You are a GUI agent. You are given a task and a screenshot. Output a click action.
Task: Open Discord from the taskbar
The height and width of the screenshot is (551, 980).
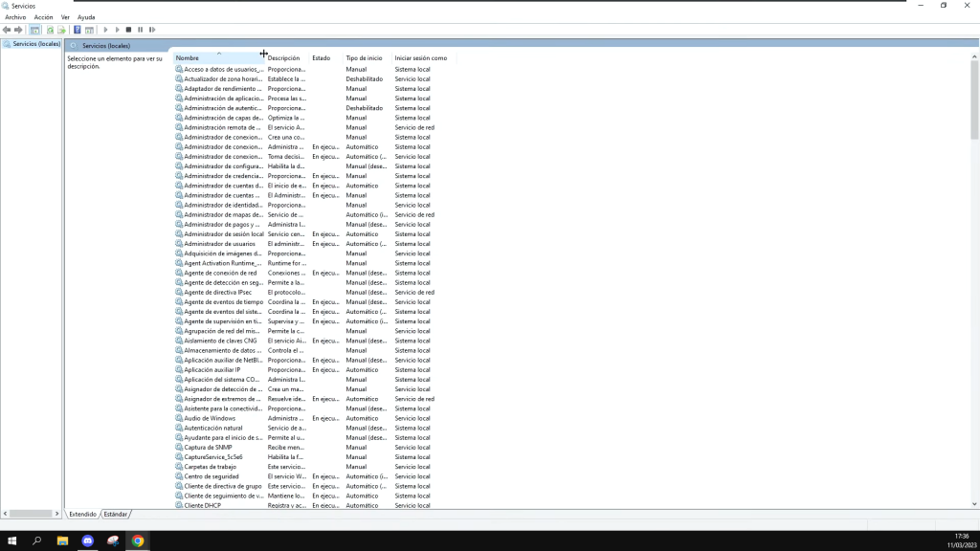(87, 540)
